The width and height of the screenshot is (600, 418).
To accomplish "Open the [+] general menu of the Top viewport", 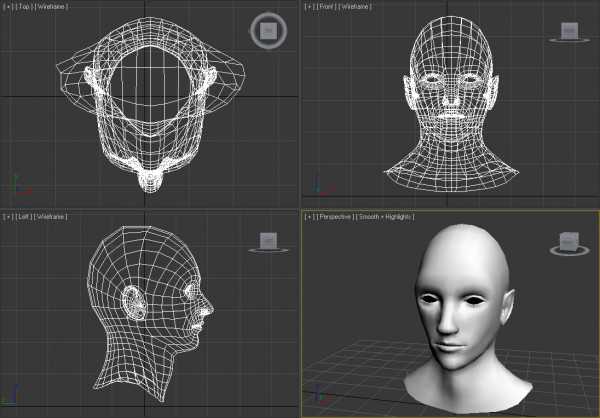I will (7, 7).
